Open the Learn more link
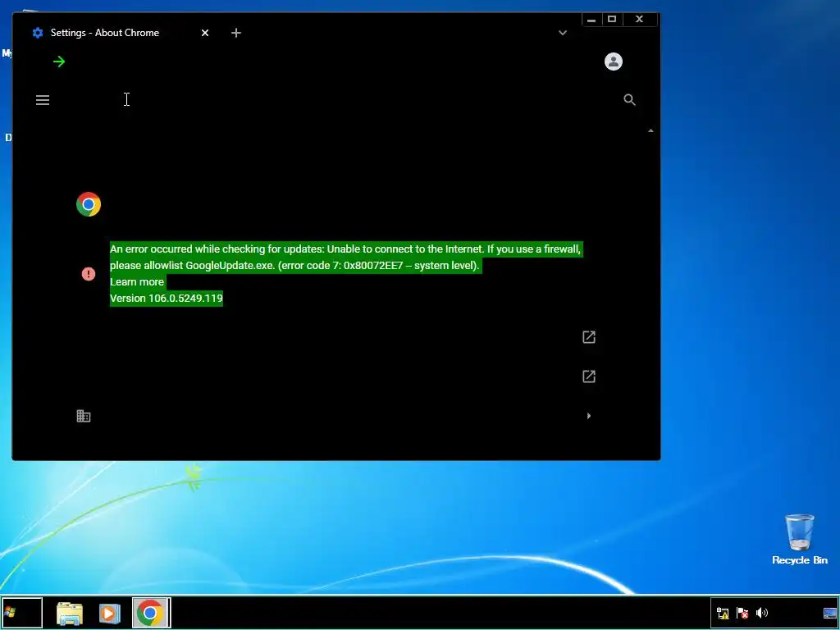Screen dimensions: 840x630 (x=137, y=282)
